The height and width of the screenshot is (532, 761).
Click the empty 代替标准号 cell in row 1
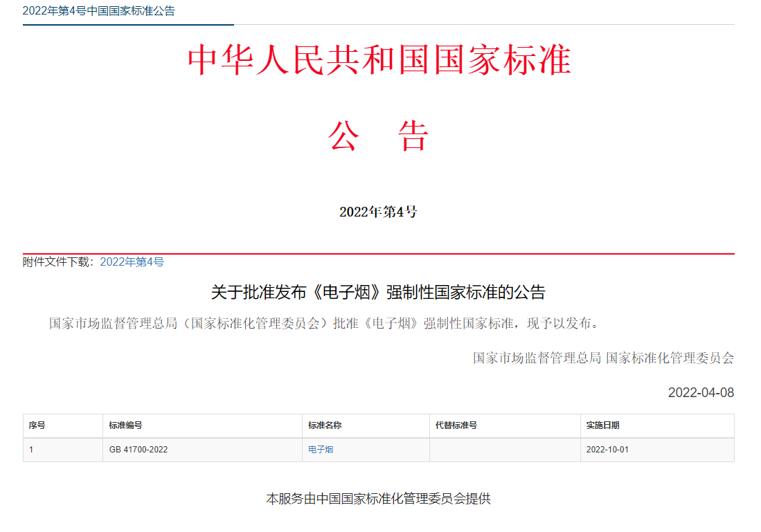504,450
